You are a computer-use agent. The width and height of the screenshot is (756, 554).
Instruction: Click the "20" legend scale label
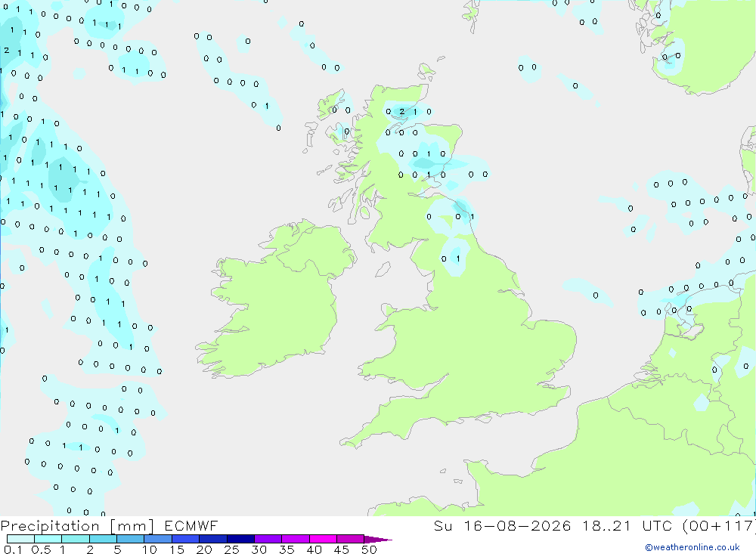(x=204, y=549)
